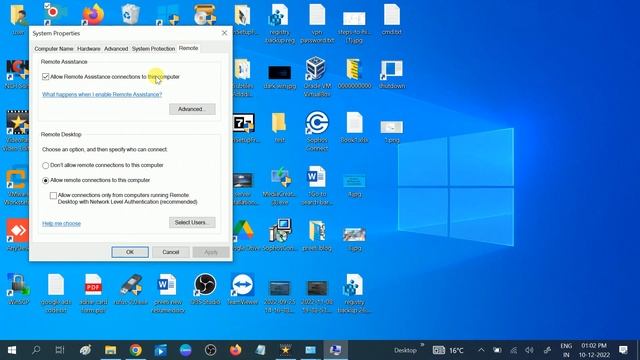
Task: Click the taskbar clock showing 01:02 PM
Action: click(x=594, y=350)
